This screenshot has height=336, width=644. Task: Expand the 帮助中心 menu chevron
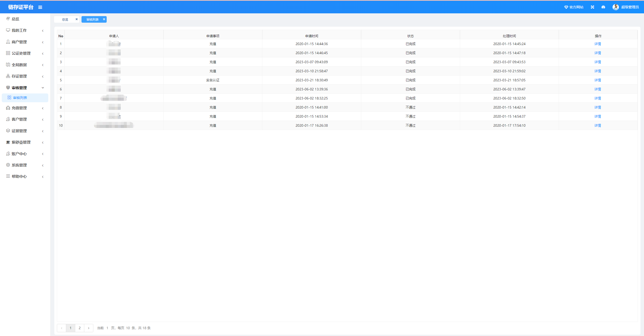pos(43,177)
